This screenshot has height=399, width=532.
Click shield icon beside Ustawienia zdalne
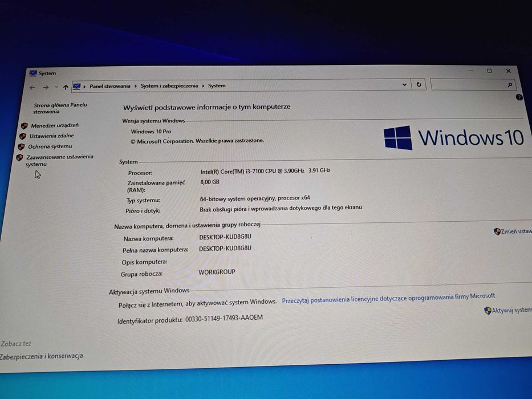(x=23, y=136)
